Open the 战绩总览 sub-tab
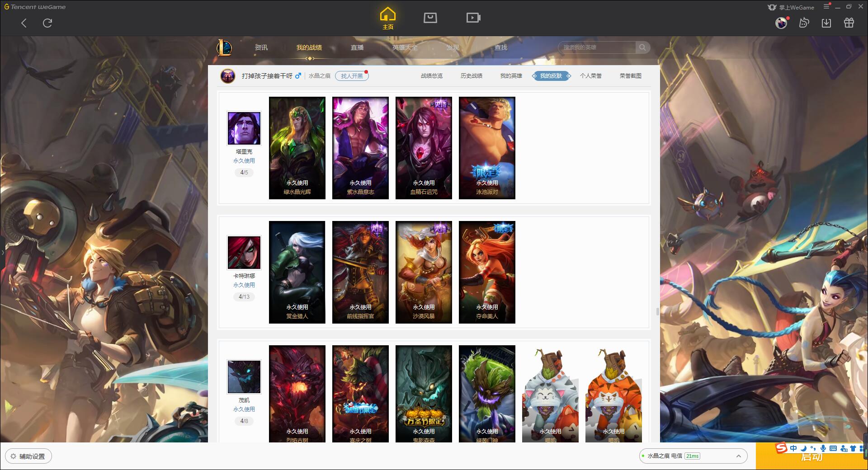The height and width of the screenshot is (470, 868). pyautogui.click(x=432, y=76)
